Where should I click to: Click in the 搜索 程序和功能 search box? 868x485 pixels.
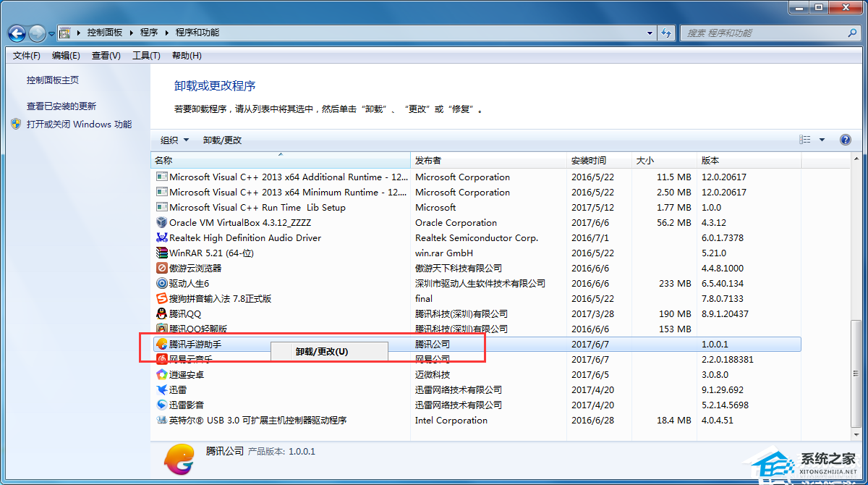[762, 33]
